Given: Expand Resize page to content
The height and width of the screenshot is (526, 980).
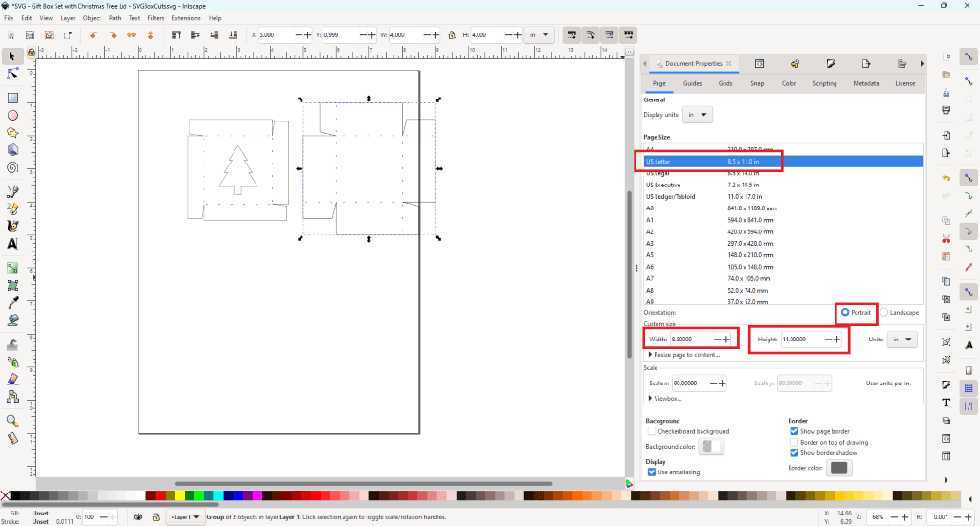Looking at the screenshot, I should point(684,355).
